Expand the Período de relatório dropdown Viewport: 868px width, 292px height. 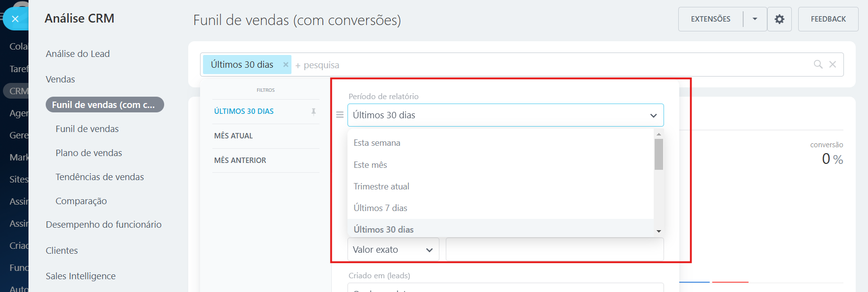pyautogui.click(x=505, y=115)
